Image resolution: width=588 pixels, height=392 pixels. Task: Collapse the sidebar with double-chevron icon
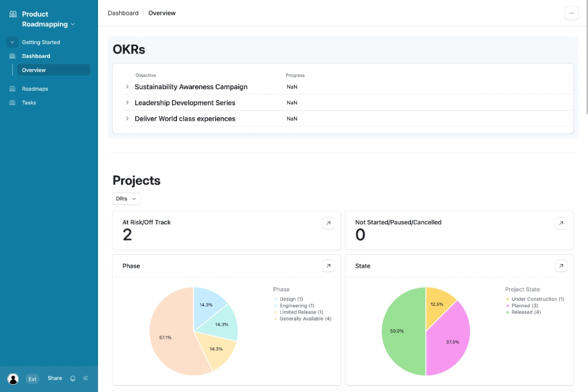click(85, 378)
